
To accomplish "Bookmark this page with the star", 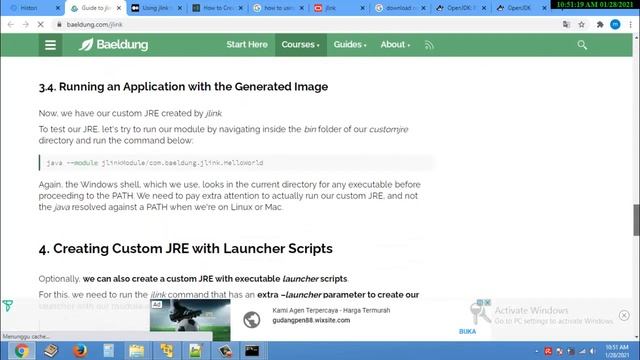I will pyautogui.click(x=582, y=24).
